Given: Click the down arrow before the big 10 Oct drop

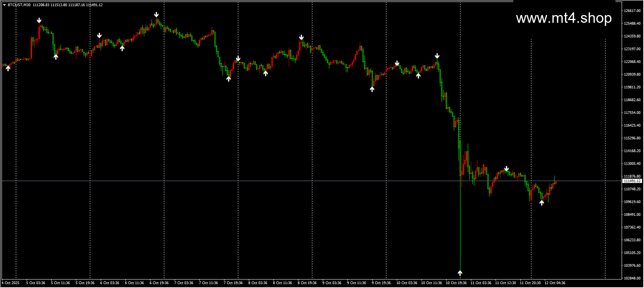Looking at the screenshot, I should pos(437,56).
